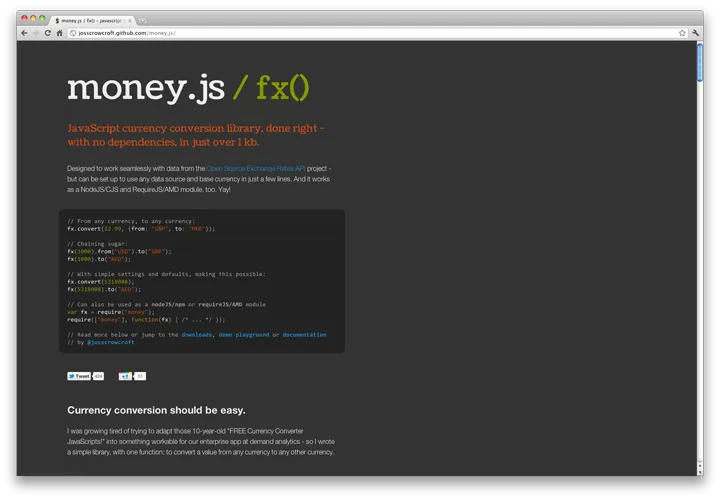Open the Open Source Exchange Rates API link
This screenshot has width=720, height=499.
click(x=256, y=168)
